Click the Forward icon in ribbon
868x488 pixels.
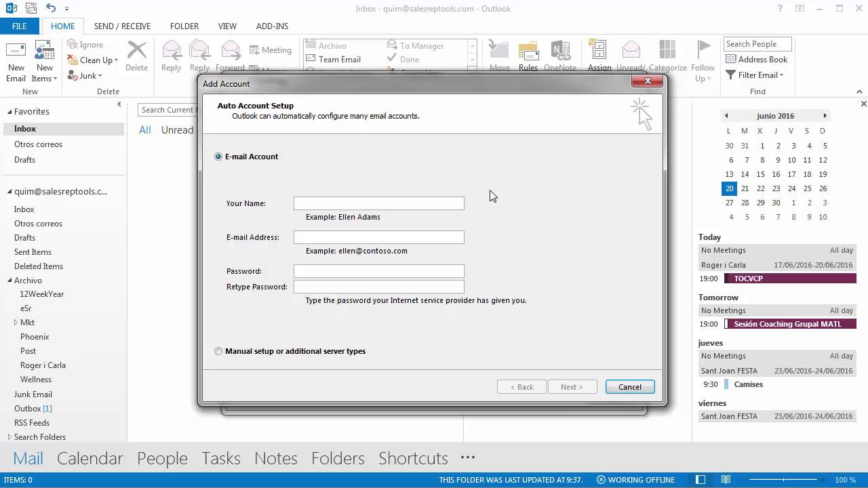coord(230,51)
